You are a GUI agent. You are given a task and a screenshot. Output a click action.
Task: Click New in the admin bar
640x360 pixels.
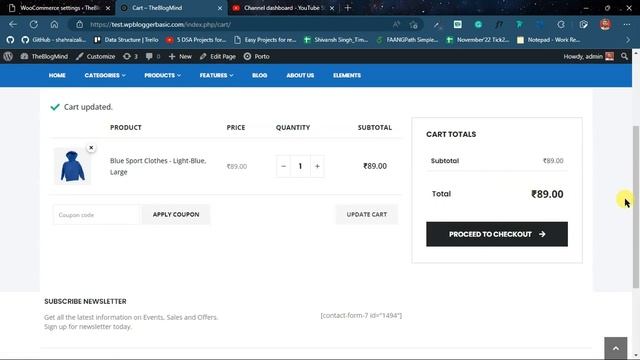(x=180, y=56)
